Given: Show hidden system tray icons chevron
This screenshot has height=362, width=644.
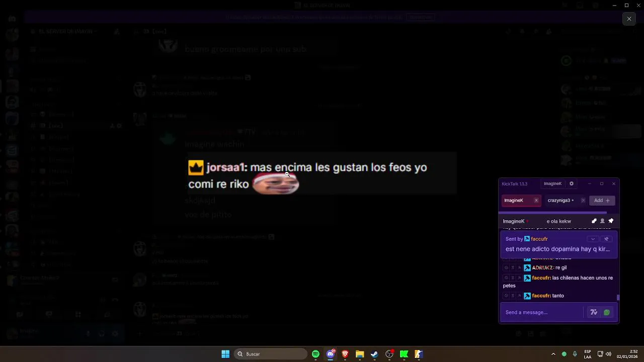Looking at the screenshot, I should point(553,354).
